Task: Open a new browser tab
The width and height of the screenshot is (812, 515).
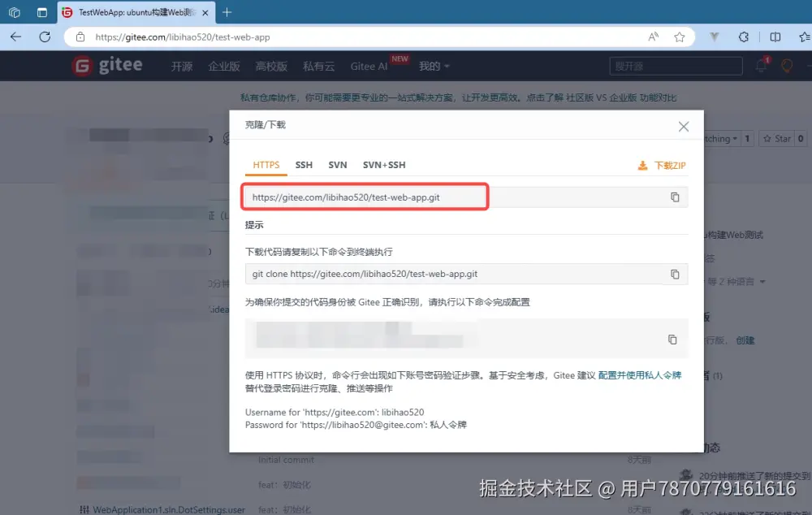Action: point(227,12)
